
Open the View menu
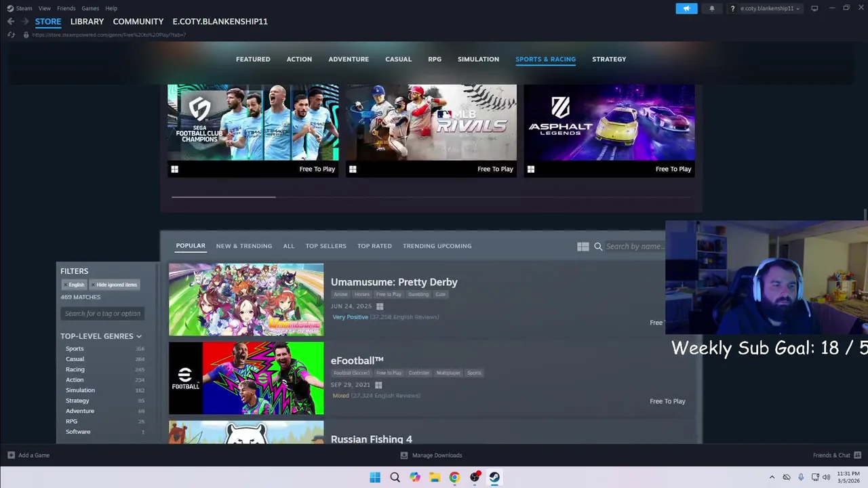(45, 8)
